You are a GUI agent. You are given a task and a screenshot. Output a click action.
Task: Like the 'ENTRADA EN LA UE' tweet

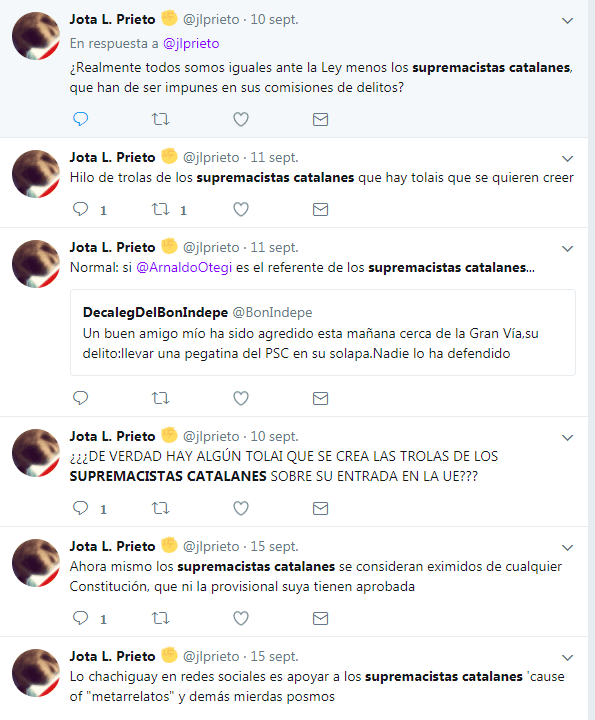pos(241,508)
